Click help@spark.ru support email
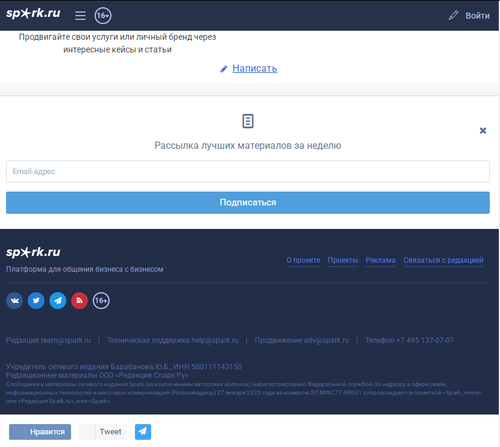This screenshot has height=447, width=500. point(215,340)
